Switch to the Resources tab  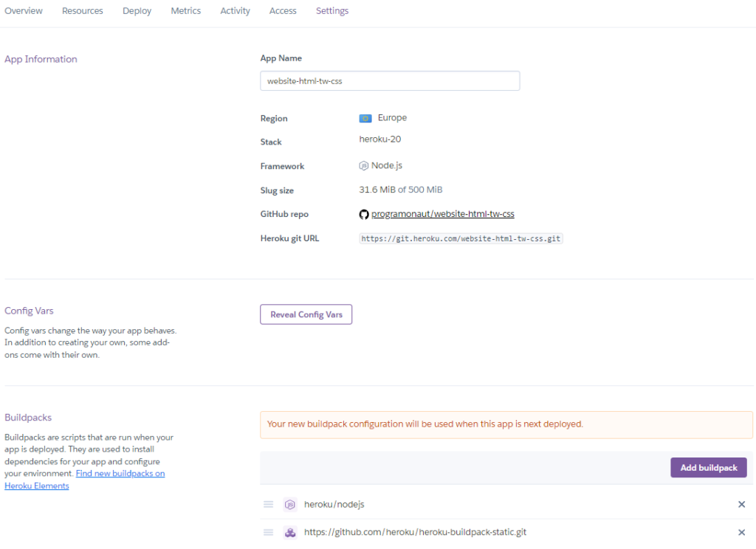[x=83, y=11]
